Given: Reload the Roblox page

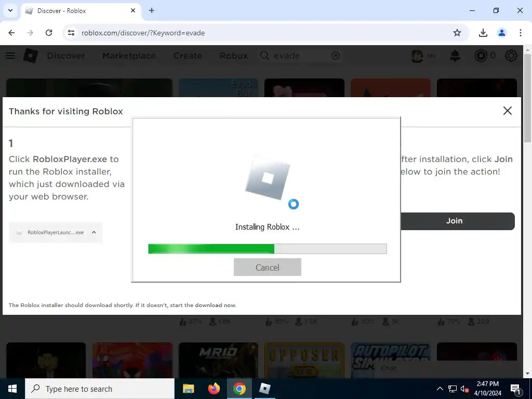Looking at the screenshot, I should click(49, 33).
